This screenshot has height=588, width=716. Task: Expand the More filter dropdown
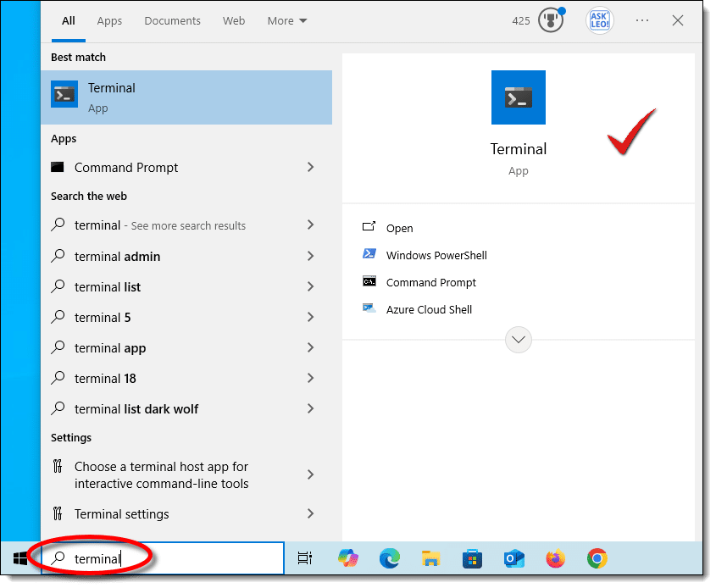287,21
